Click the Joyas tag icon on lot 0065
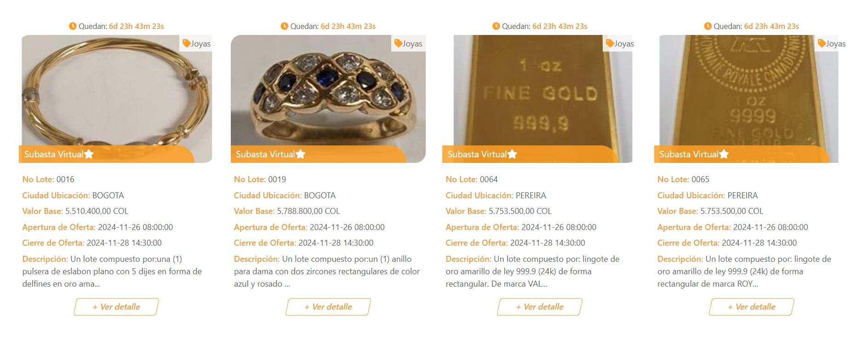The height and width of the screenshot is (340, 868). pyautogui.click(x=822, y=44)
